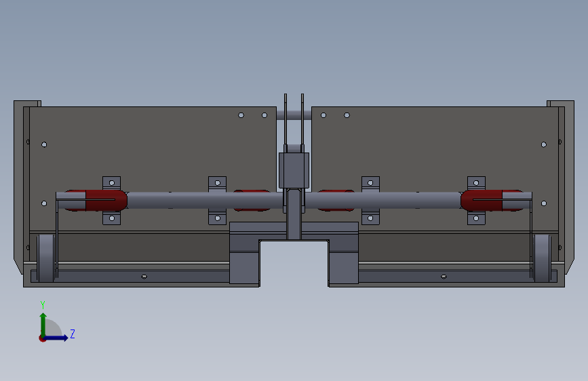
Task: Click the green Y axis arrow of the triad
Action: click(x=43, y=324)
